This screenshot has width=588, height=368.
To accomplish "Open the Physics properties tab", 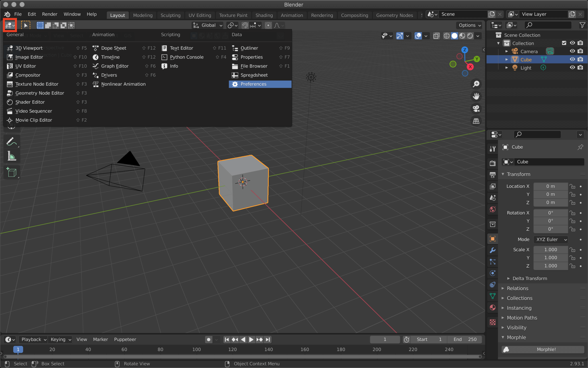I will tap(493, 273).
